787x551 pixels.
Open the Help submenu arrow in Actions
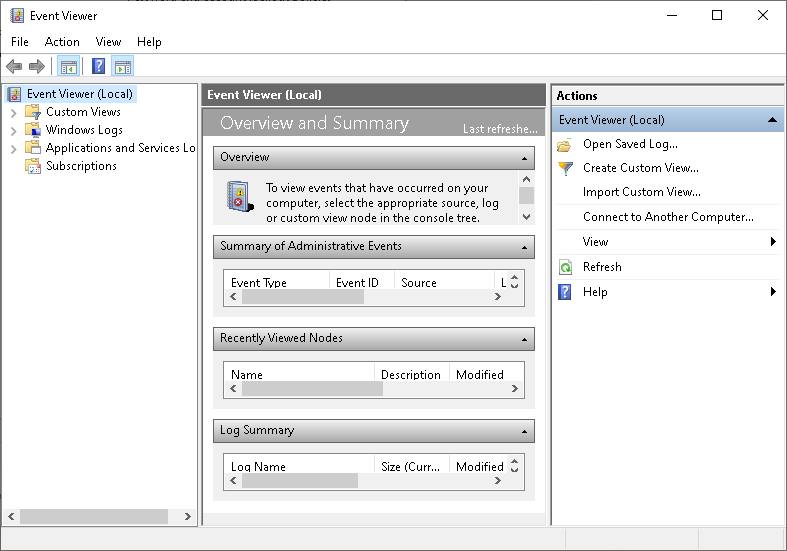pyautogui.click(x=773, y=292)
